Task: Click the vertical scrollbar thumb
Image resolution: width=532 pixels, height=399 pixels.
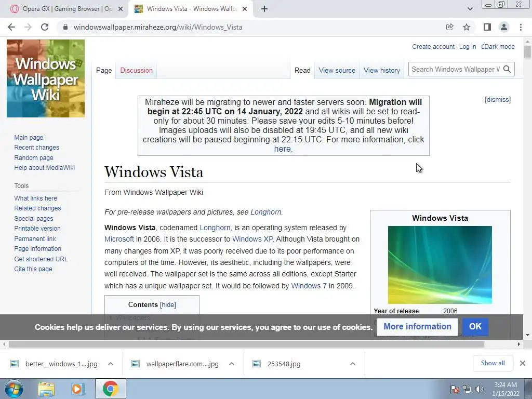Action: 527,52
